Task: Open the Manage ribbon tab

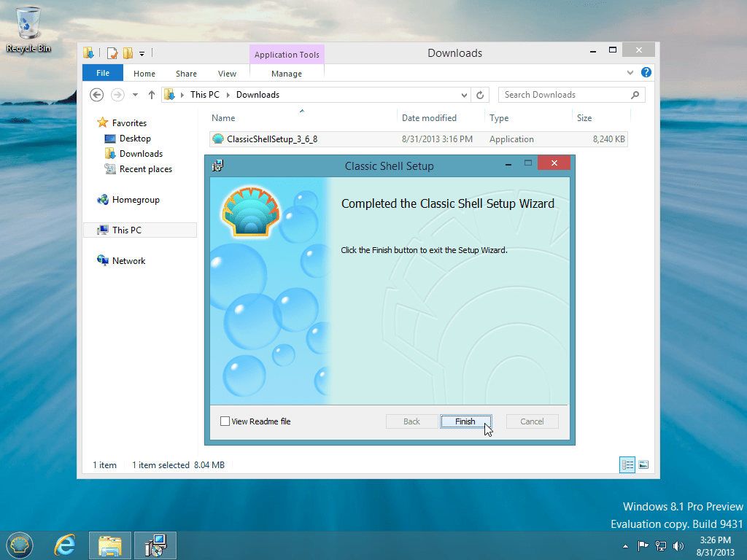Action: click(x=286, y=74)
